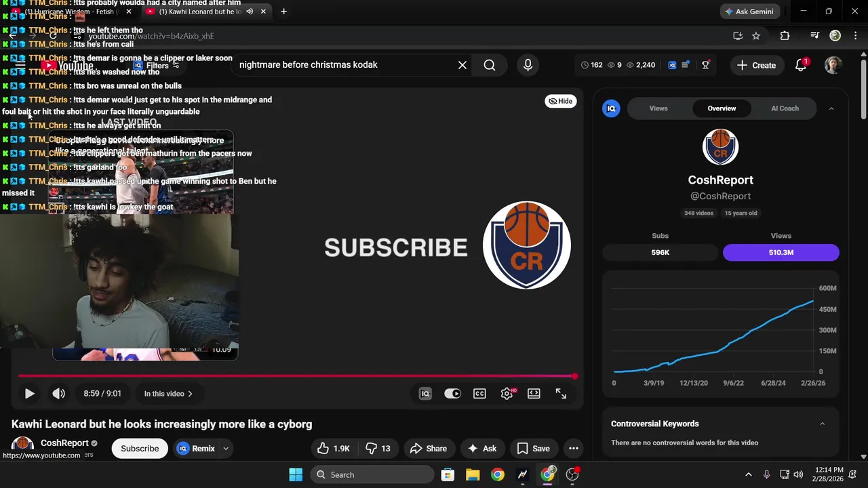The width and height of the screenshot is (868, 488).
Task: Open Microsoft Store from taskbar
Action: click(448, 474)
